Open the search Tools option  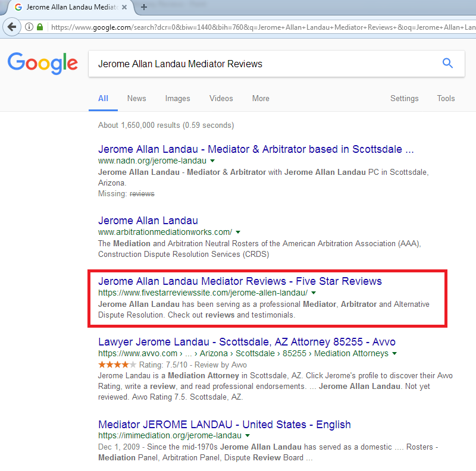(x=446, y=99)
